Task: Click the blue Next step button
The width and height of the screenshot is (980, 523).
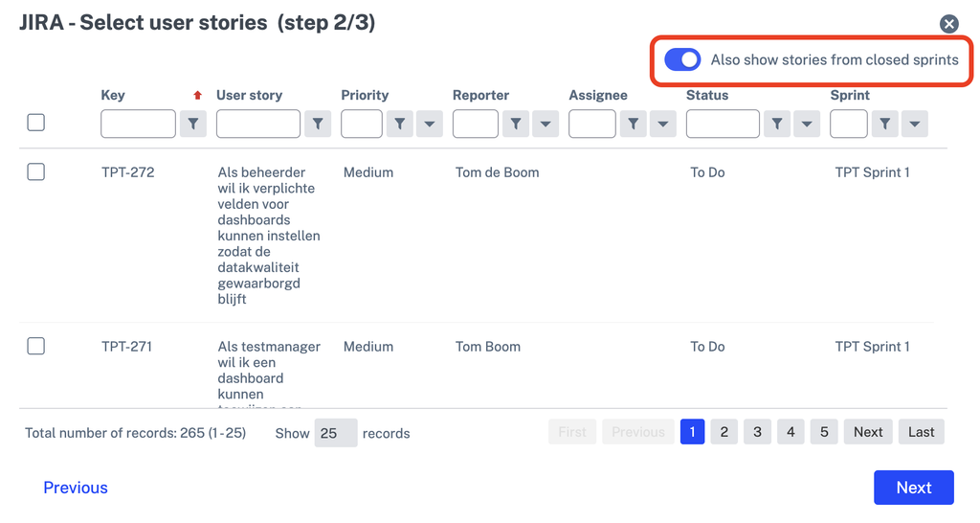Action: point(914,488)
